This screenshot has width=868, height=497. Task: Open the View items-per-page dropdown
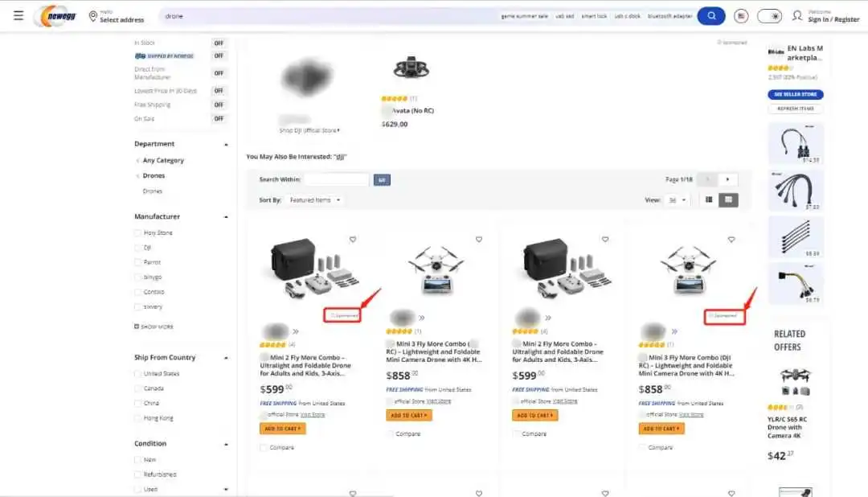click(x=677, y=200)
